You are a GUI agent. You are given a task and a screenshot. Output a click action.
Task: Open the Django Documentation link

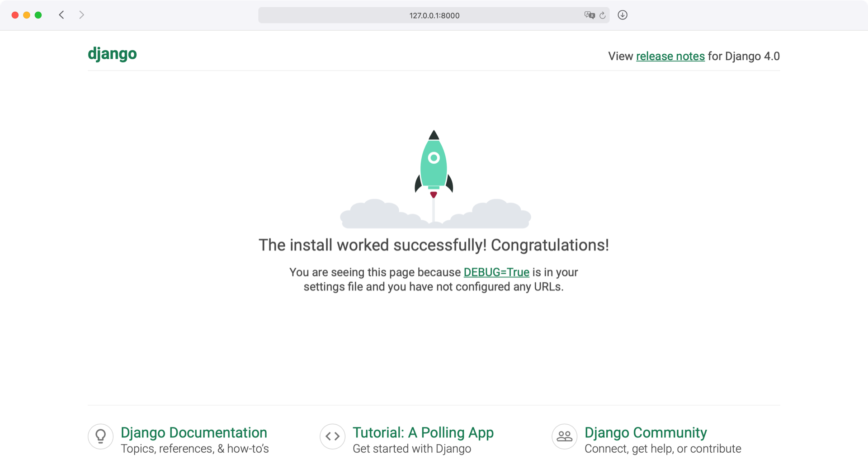tap(194, 432)
